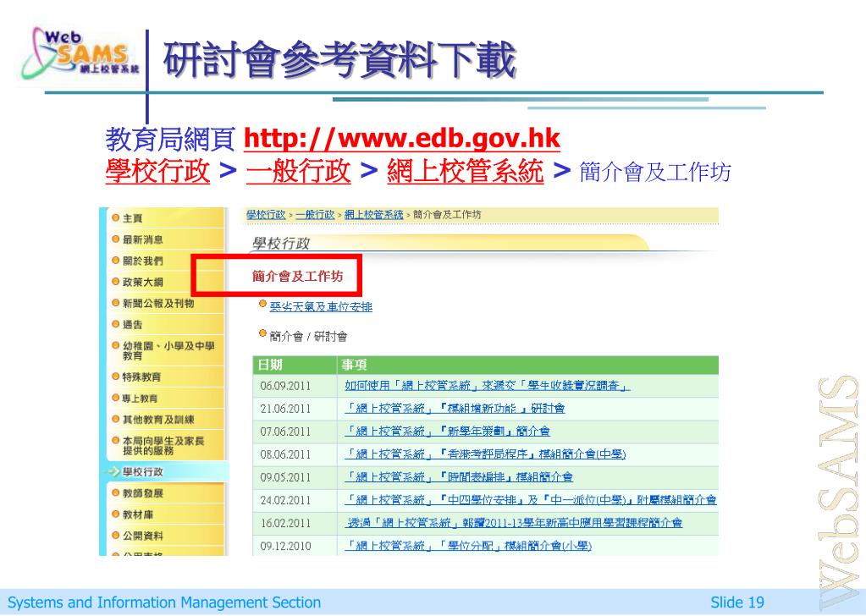Open the 模組增新功能 研討會 link
Image resolution: width=866 pixels, height=616 pixels.
455,409
